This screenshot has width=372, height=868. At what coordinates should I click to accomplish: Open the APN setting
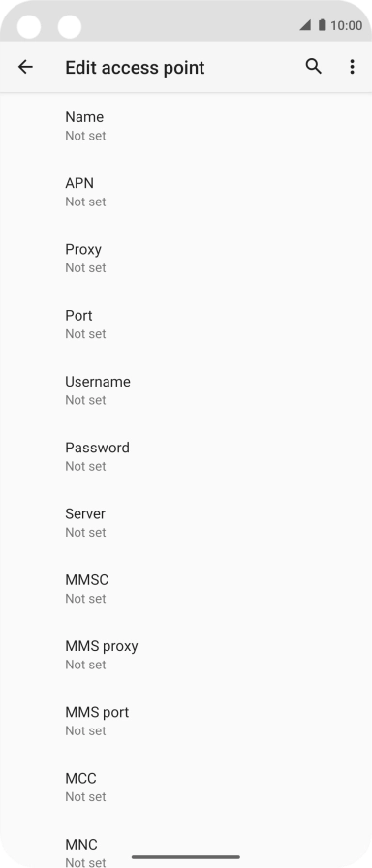pyautogui.click(x=186, y=192)
